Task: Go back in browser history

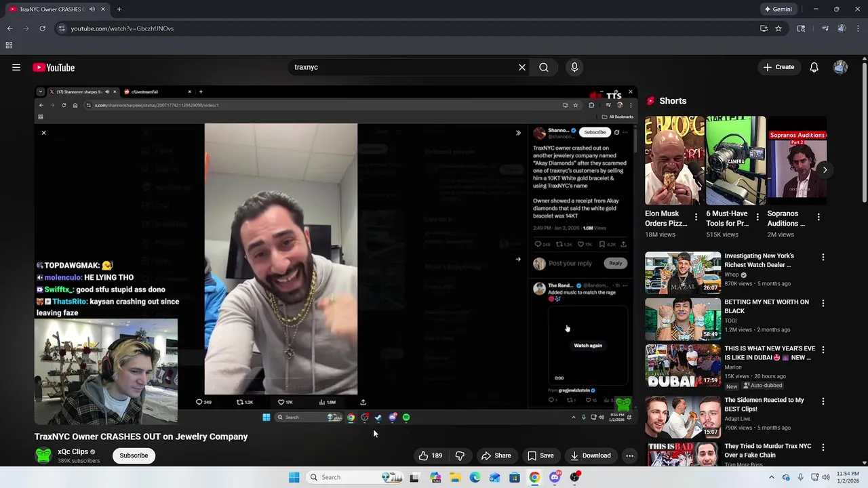Action: pos(9,28)
